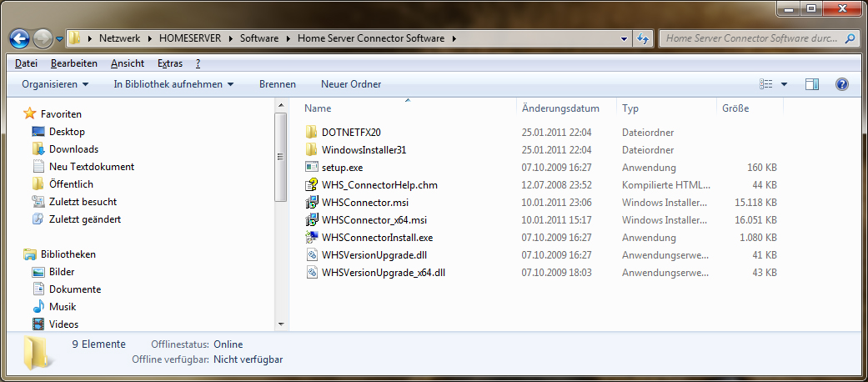Click the Back navigation arrow button

click(20, 38)
